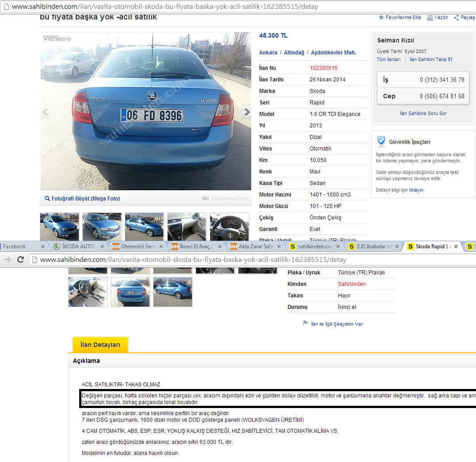Click the gearbox value Otomatik
476x462 pixels.
click(321, 149)
